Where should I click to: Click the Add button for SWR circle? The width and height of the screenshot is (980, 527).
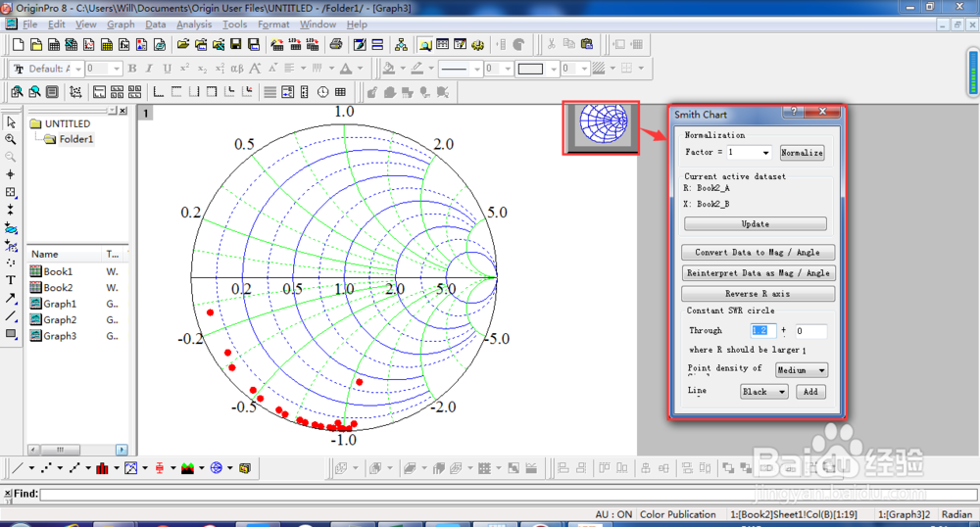810,392
